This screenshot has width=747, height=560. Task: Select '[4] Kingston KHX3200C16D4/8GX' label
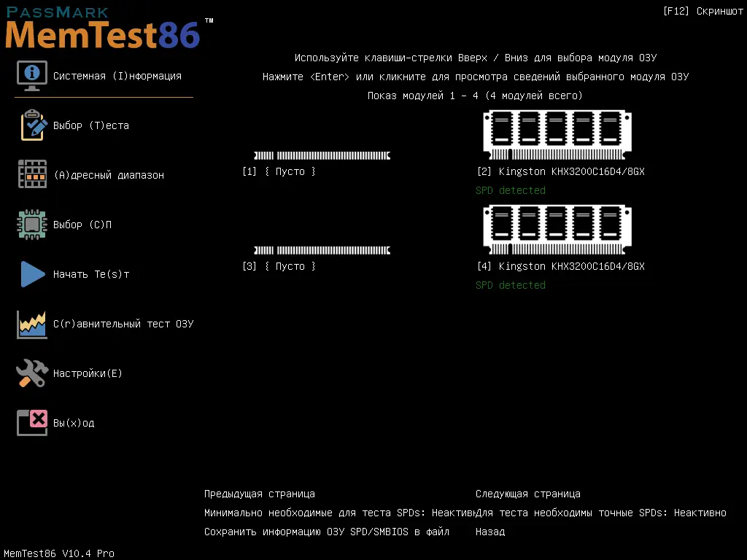coord(561,266)
